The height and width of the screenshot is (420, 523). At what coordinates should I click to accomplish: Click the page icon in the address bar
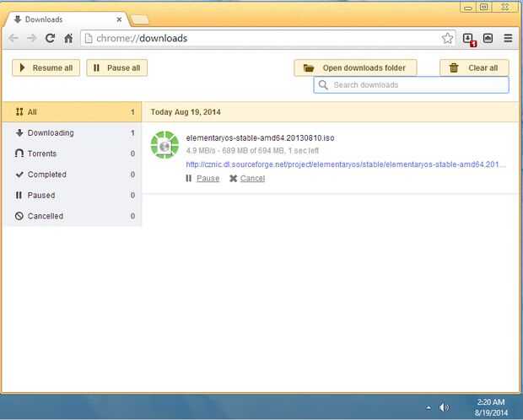coord(89,38)
